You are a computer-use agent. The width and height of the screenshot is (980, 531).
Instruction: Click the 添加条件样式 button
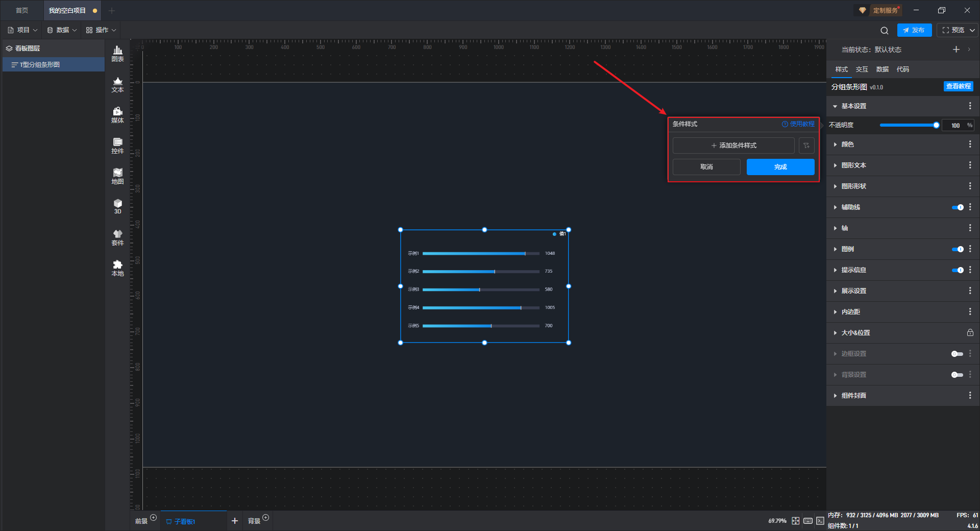tap(733, 146)
